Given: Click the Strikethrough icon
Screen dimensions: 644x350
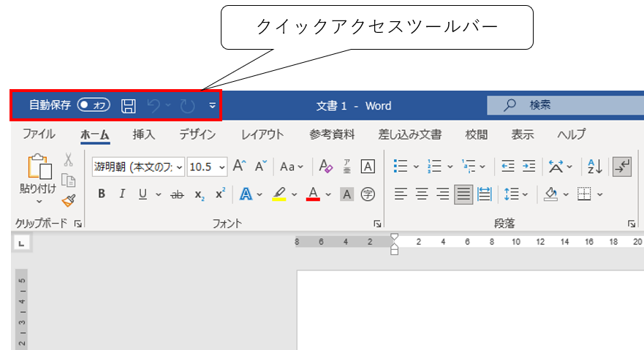Looking at the screenshot, I should click(x=177, y=194).
